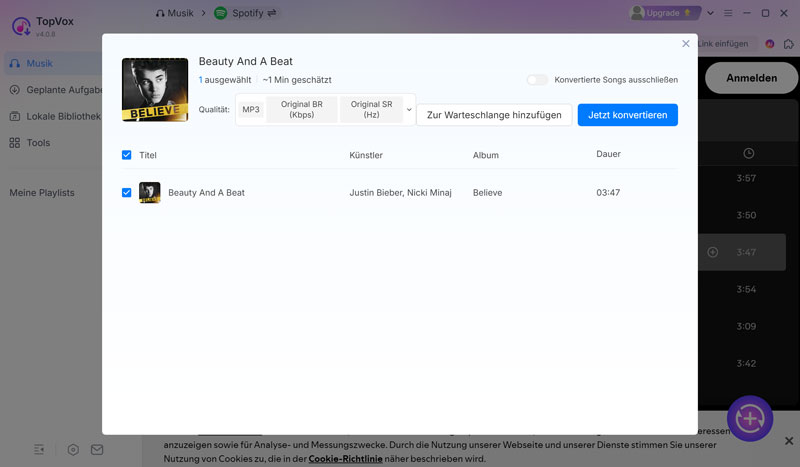Click the Believe album cover thumbnail
Screen dimensions: 800x467
coord(155,90)
